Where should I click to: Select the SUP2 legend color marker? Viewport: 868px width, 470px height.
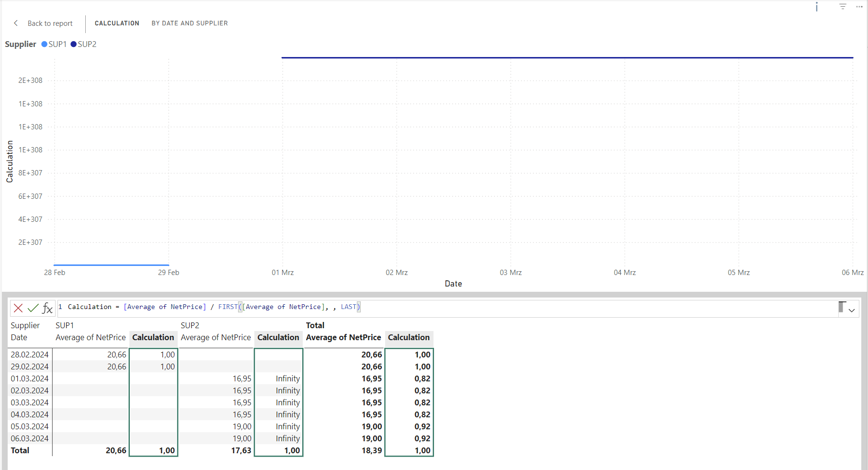[x=74, y=44]
